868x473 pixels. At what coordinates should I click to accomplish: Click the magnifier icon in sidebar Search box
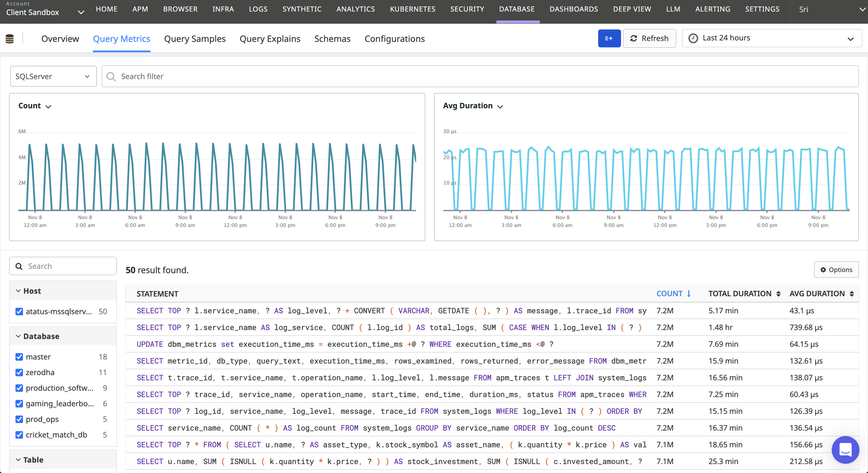[19, 266]
